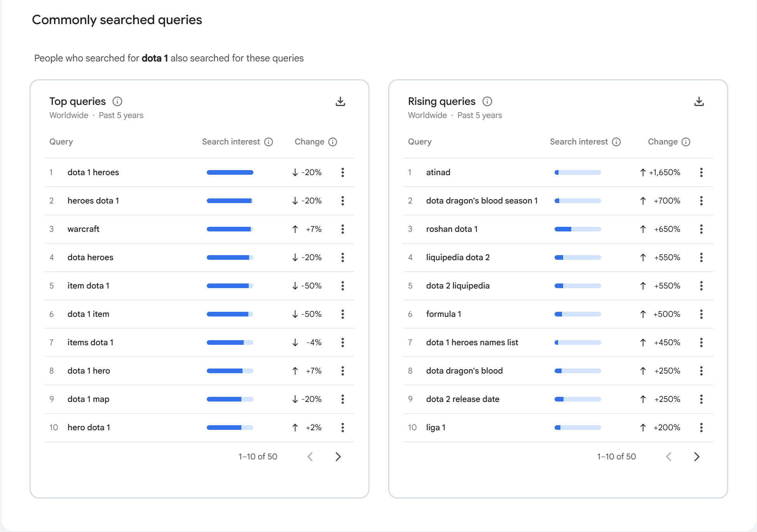Click search interest bar for dota 1 map
Image resolution: width=757 pixels, height=532 pixels.
(230, 399)
